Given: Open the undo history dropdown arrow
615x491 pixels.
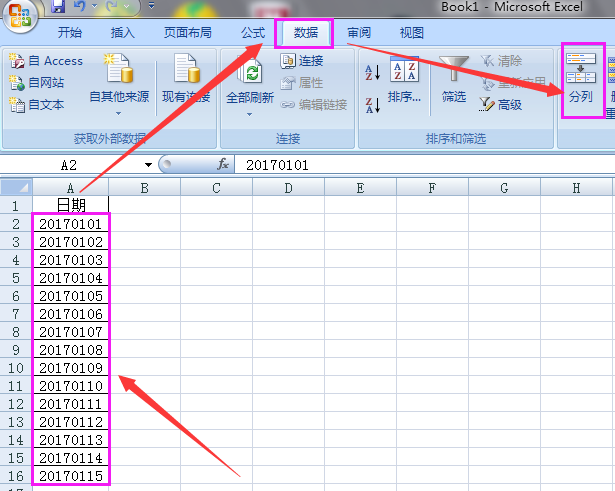Looking at the screenshot, I should coord(95,6).
